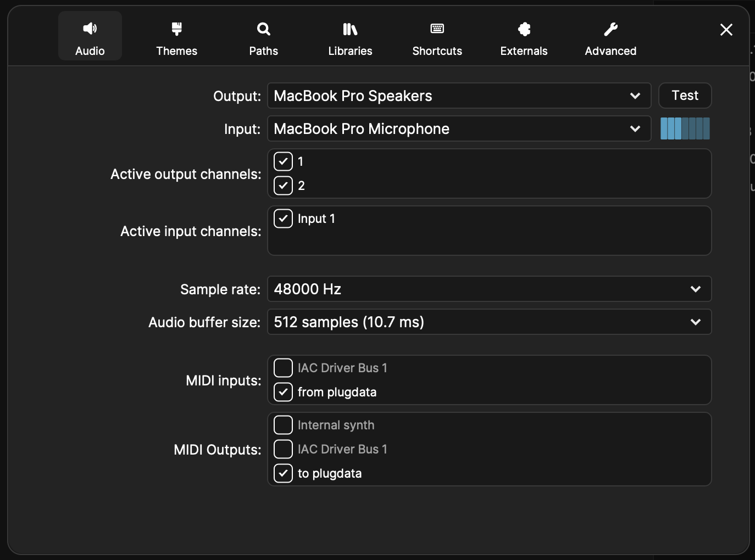The height and width of the screenshot is (560, 755).
Task: Click the Libraries books icon
Action: click(350, 29)
